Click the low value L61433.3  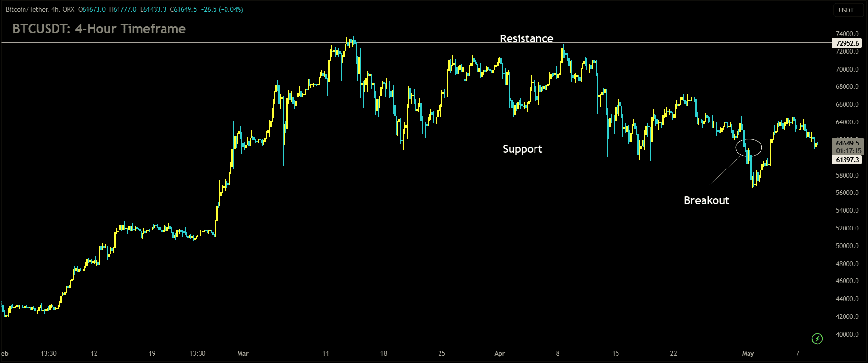point(154,9)
